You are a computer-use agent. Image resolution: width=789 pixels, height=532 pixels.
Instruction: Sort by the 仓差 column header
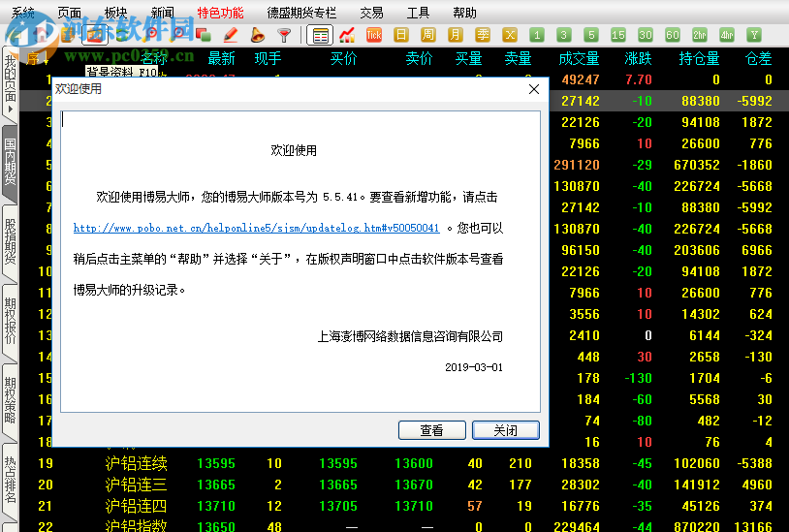click(758, 59)
